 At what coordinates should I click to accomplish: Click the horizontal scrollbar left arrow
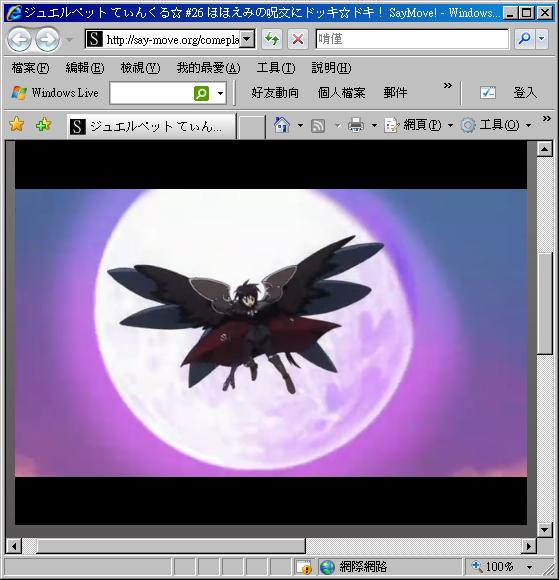click(14, 546)
